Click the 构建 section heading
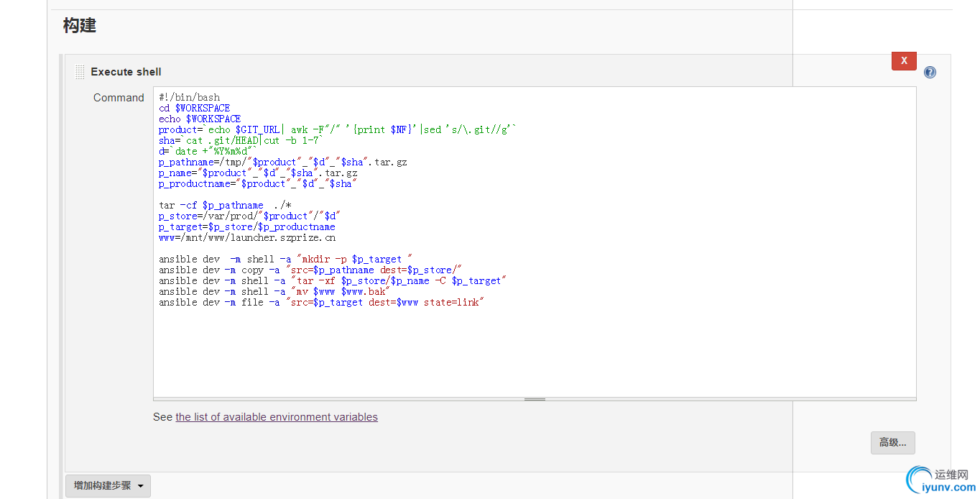The width and height of the screenshot is (980, 499). (x=80, y=26)
